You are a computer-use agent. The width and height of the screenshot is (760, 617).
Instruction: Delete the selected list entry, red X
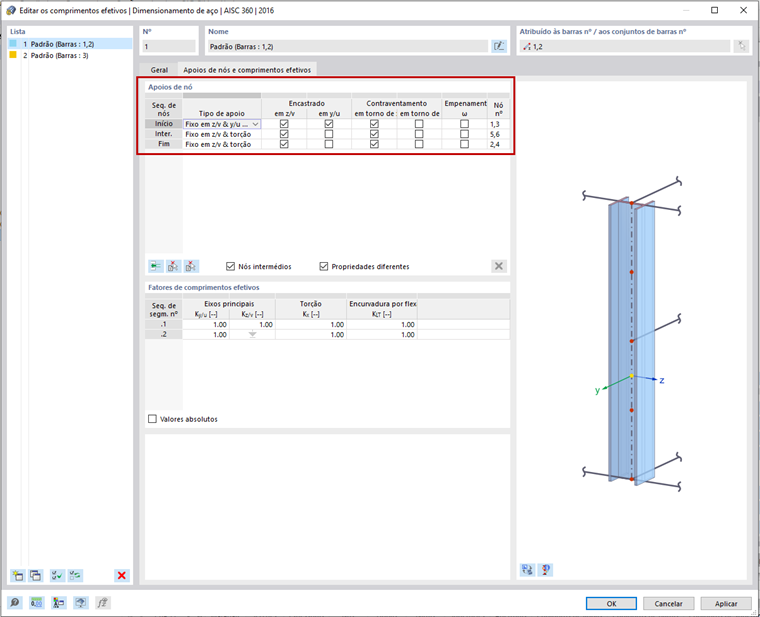[122, 575]
